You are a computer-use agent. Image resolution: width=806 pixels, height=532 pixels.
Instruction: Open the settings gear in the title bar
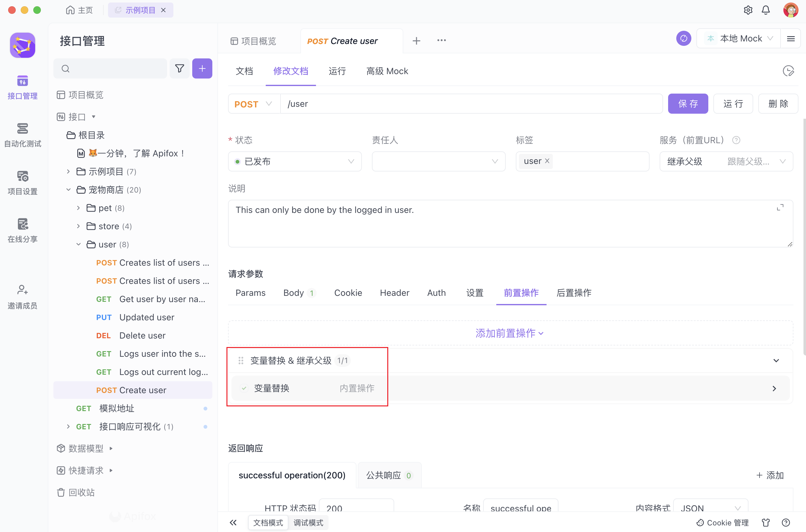(x=748, y=10)
